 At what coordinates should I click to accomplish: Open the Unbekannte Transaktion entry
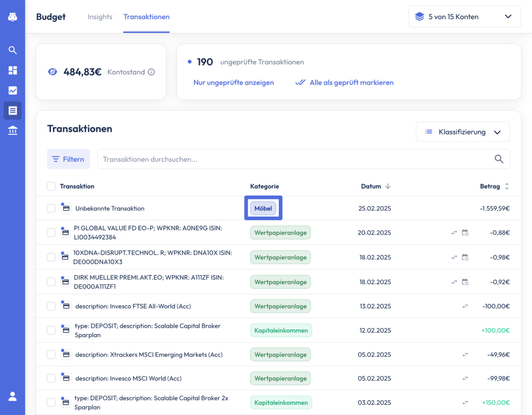(110, 208)
